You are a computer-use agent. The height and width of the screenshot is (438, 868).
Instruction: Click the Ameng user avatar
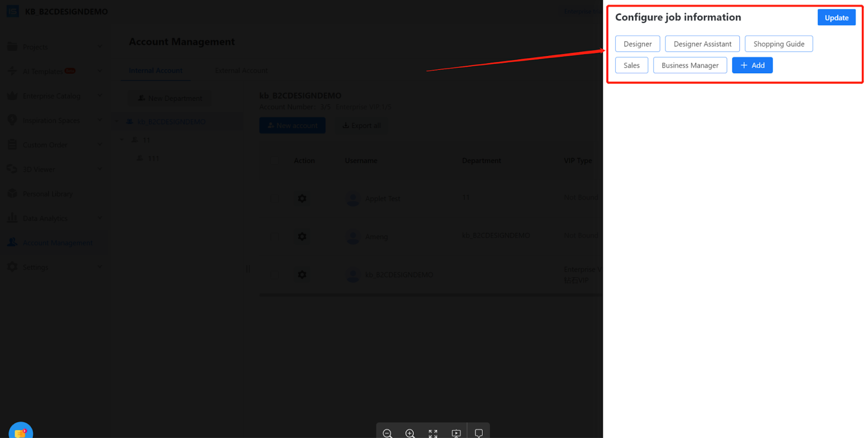pos(353,237)
